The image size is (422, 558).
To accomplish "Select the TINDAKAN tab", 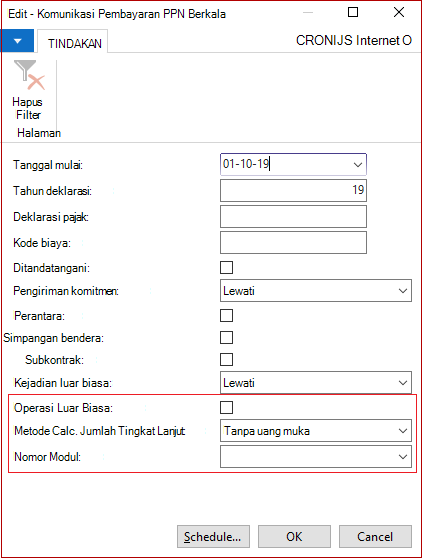I will 75,43.
